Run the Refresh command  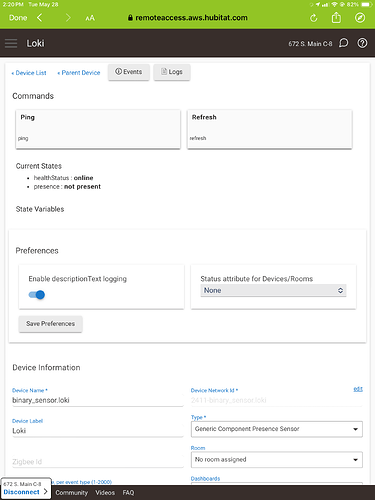pyautogui.click(x=269, y=129)
